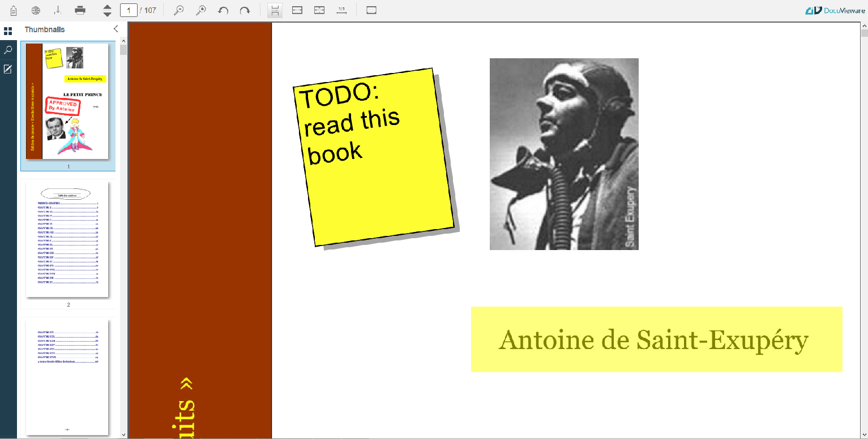Image resolution: width=868 pixels, height=439 pixels.
Task: Save the document using the download arrow icon
Action: (x=58, y=10)
